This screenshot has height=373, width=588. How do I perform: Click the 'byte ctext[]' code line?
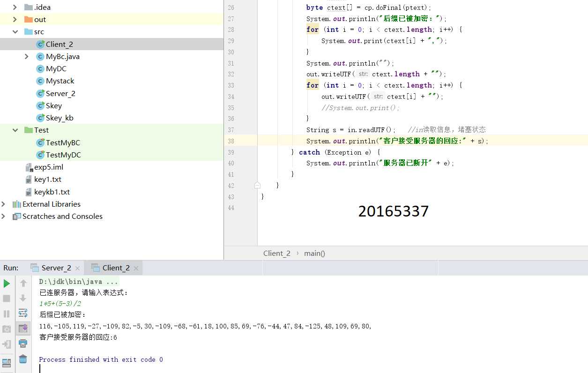click(369, 7)
